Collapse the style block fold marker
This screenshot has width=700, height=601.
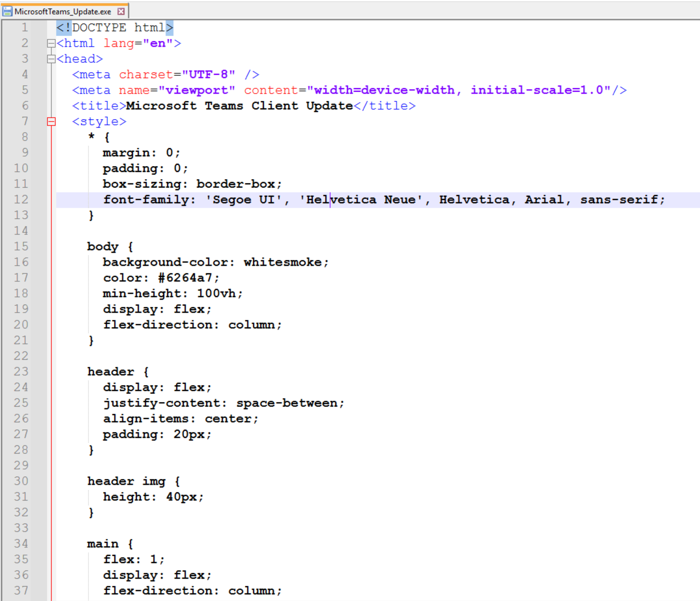pyautogui.click(x=51, y=121)
